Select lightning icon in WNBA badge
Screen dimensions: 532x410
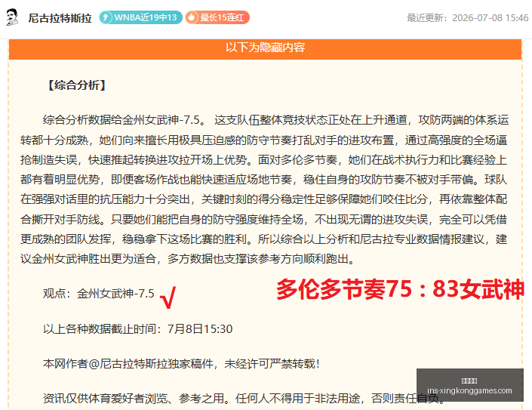106,17
